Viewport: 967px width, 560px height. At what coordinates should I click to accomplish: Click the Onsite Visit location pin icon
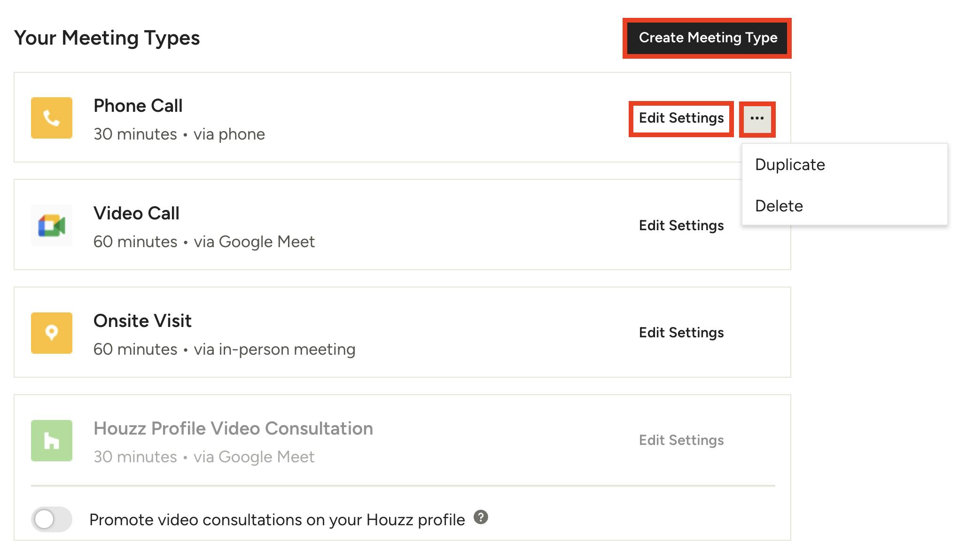point(52,333)
